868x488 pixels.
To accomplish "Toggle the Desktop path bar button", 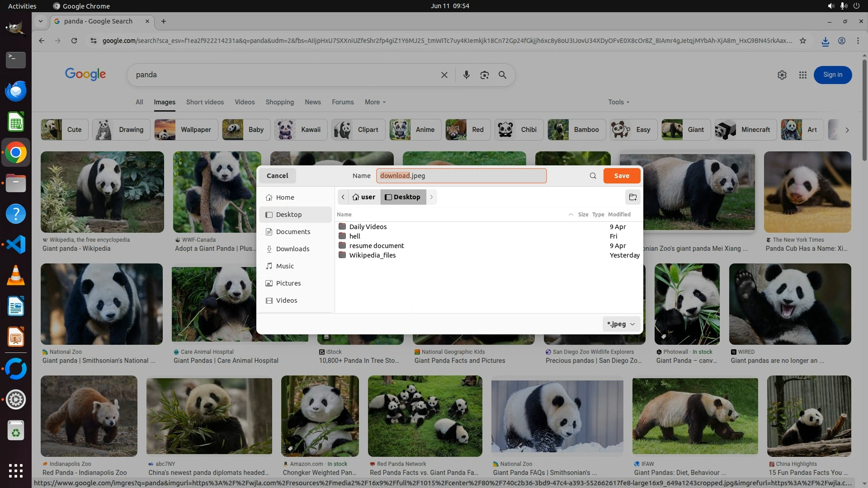I will (403, 197).
